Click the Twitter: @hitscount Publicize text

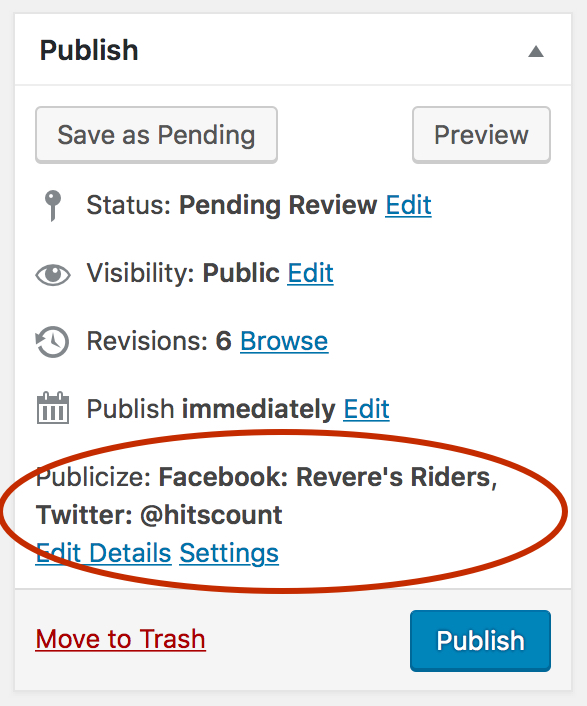tap(159, 515)
